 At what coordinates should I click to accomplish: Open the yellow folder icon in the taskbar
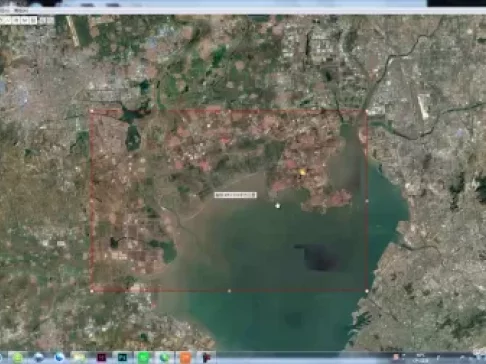tap(80, 357)
